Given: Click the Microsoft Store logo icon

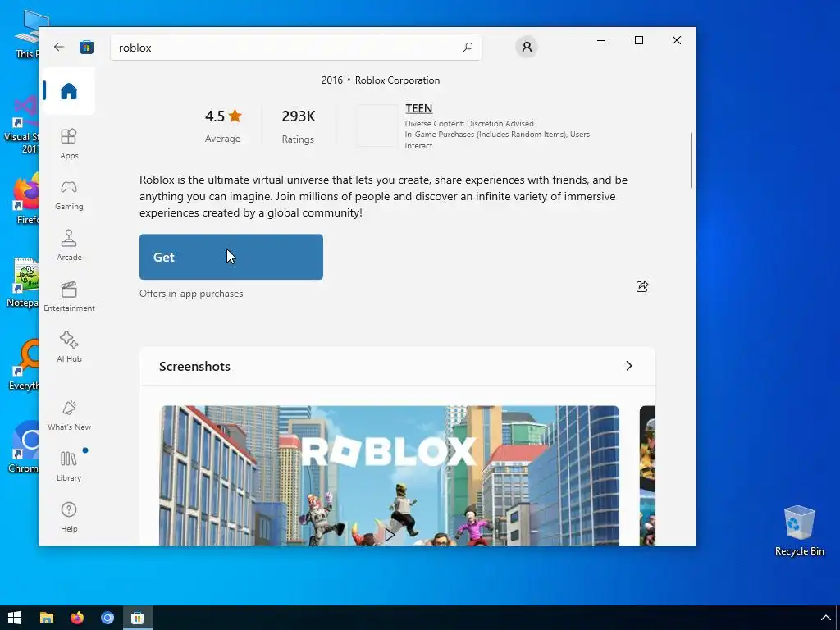Looking at the screenshot, I should [86, 47].
